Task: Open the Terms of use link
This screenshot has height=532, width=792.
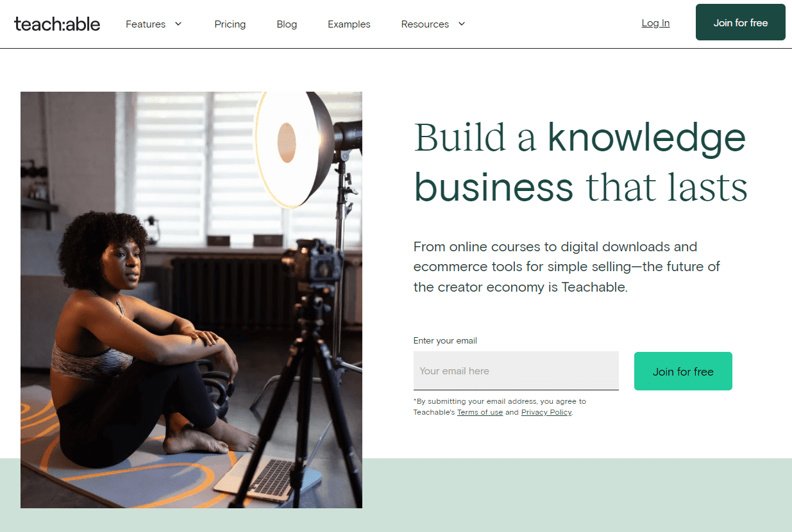Action: [480, 412]
